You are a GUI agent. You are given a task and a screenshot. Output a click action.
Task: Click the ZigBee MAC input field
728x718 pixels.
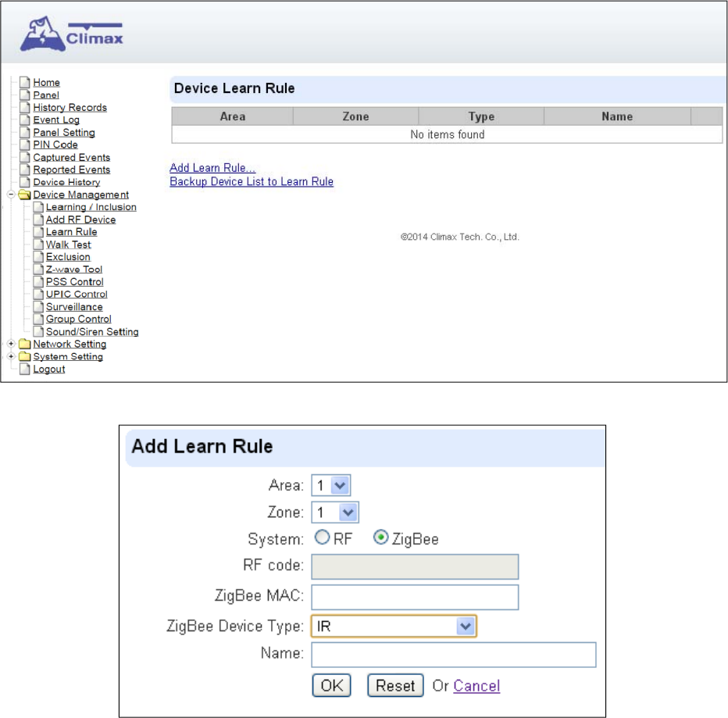415,597
